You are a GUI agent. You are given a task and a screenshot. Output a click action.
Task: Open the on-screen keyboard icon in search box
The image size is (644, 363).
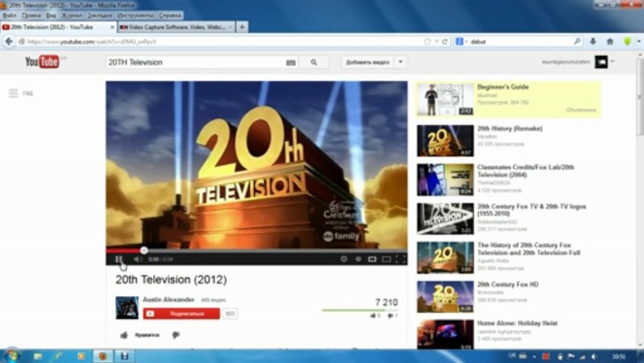(291, 63)
